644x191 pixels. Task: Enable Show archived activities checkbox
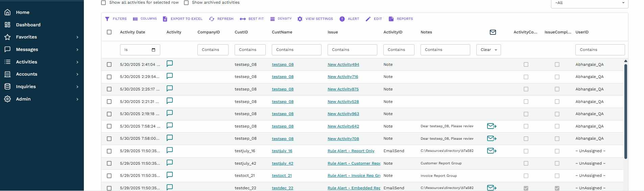[186, 3]
